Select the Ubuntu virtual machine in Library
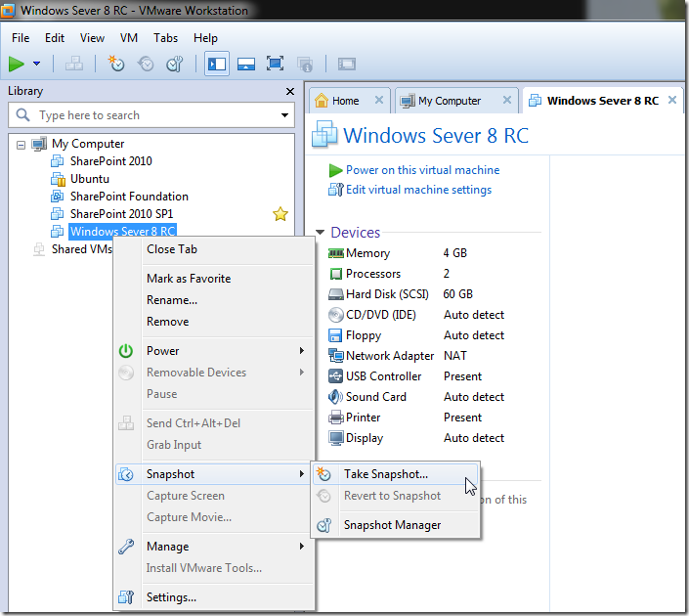689x616 pixels. coord(89,179)
